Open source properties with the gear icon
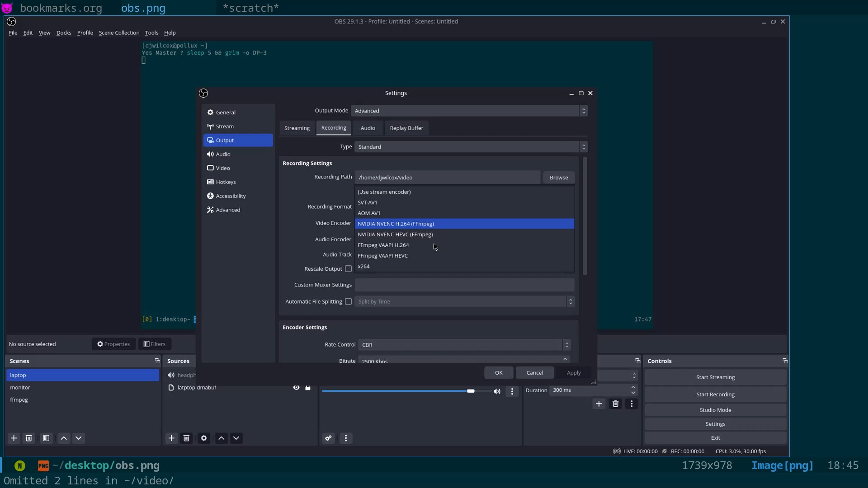The width and height of the screenshot is (868, 488). click(x=203, y=438)
